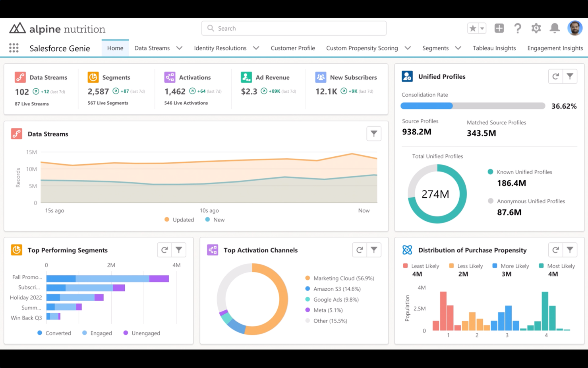
Task: Open the Notifications bell
Action: coord(555,28)
